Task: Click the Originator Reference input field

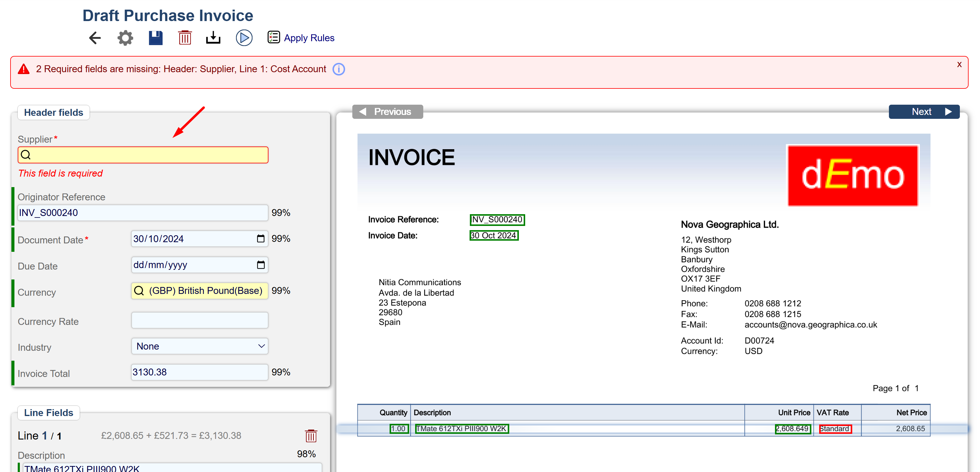Action: (143, 213)
